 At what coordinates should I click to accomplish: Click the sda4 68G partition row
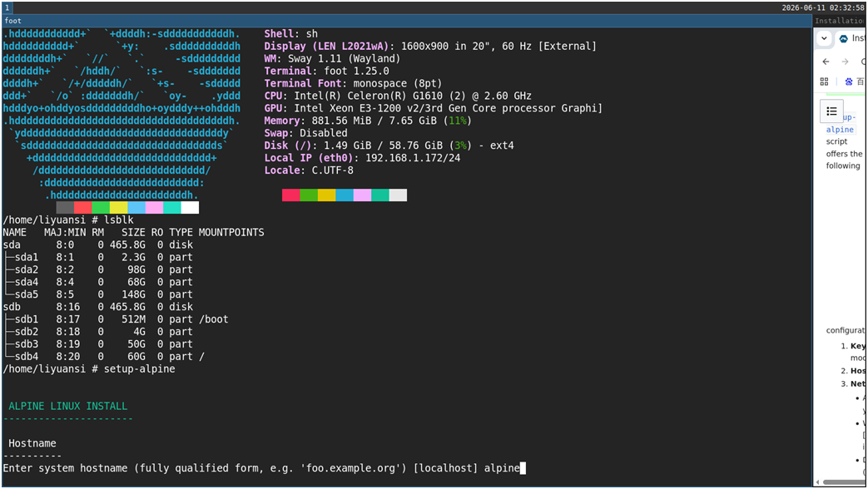point(98,282)
